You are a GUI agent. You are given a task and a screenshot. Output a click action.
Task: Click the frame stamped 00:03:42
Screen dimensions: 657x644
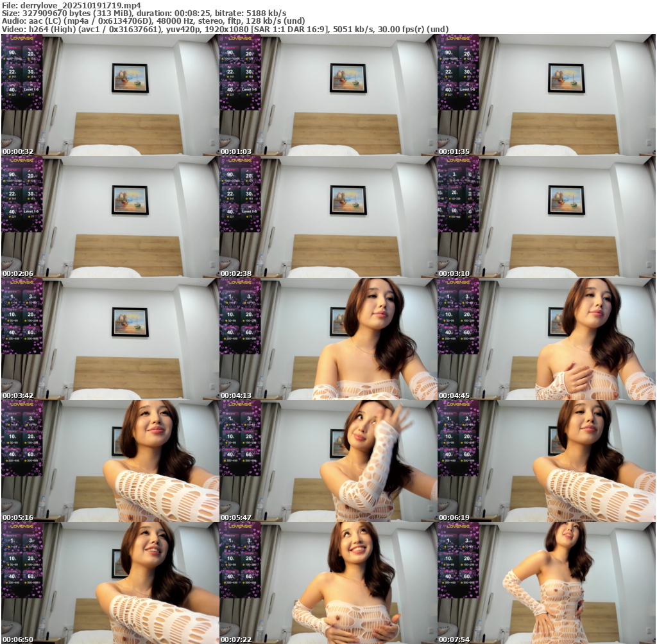110,339
